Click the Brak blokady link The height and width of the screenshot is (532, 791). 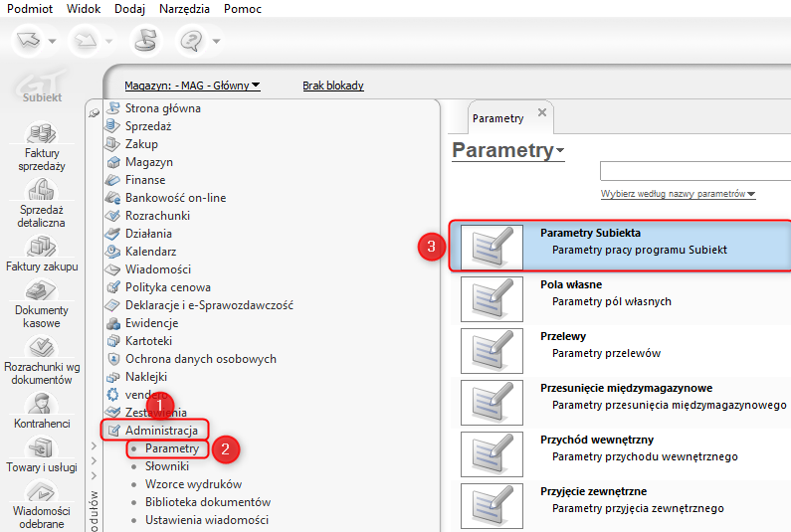point(333,86)
